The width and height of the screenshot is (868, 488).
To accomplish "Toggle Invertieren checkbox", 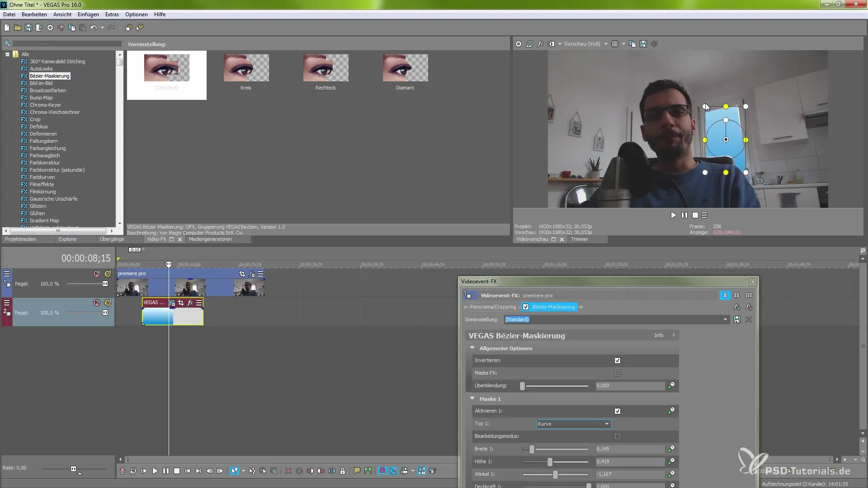I will 618,361.
